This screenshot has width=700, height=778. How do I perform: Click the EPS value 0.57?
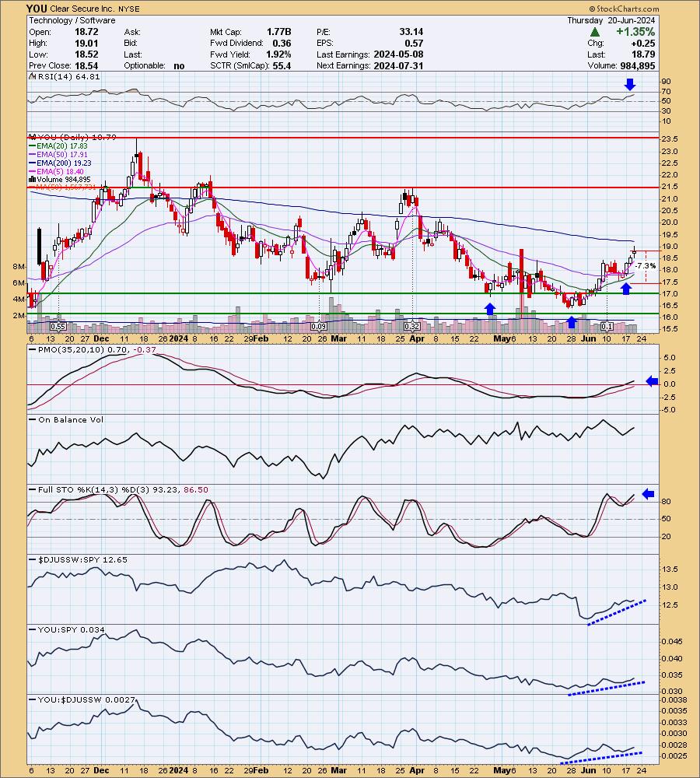coord(415,43)
